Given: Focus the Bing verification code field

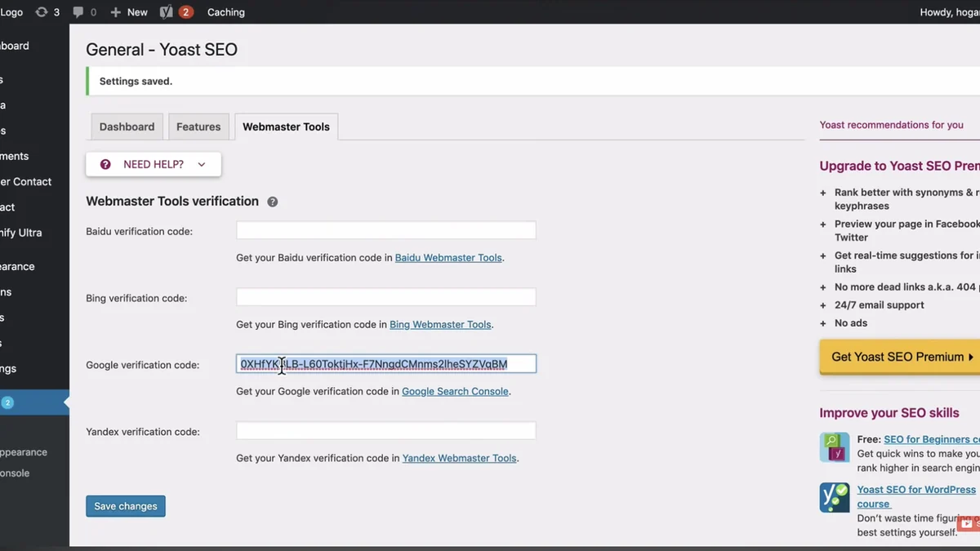Looking at the screenshot, I should point(386,297).
